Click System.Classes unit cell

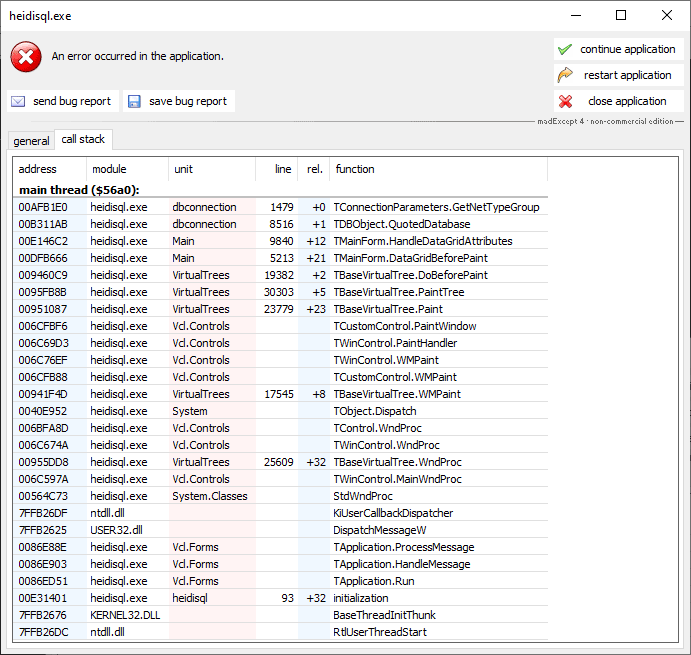(210, 496)
